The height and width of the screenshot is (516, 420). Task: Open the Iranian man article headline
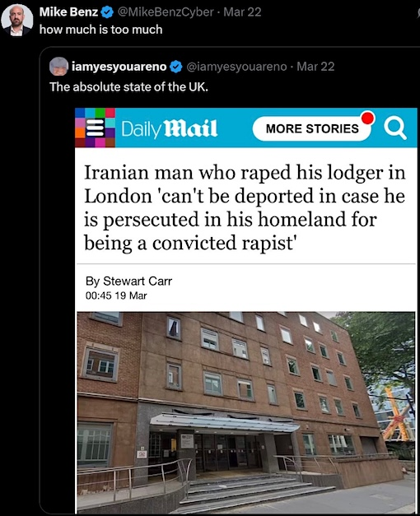tap(245, 207)
